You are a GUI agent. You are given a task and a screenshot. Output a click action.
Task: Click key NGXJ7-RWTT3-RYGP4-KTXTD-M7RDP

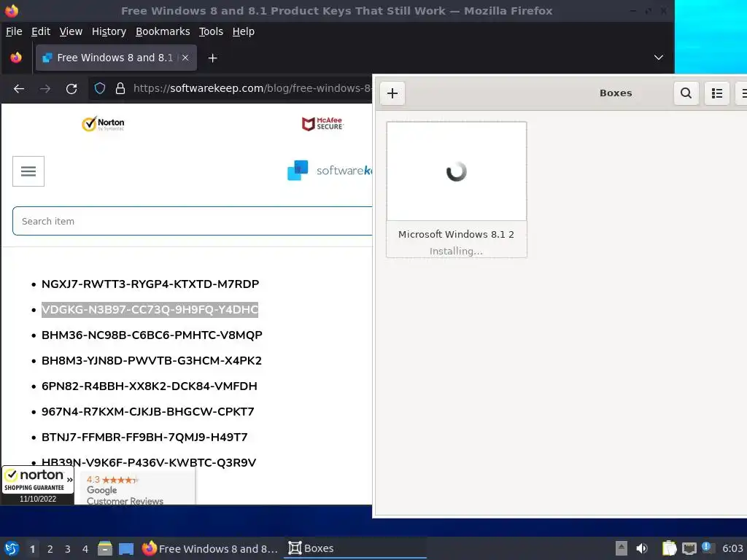pos(150,284)
